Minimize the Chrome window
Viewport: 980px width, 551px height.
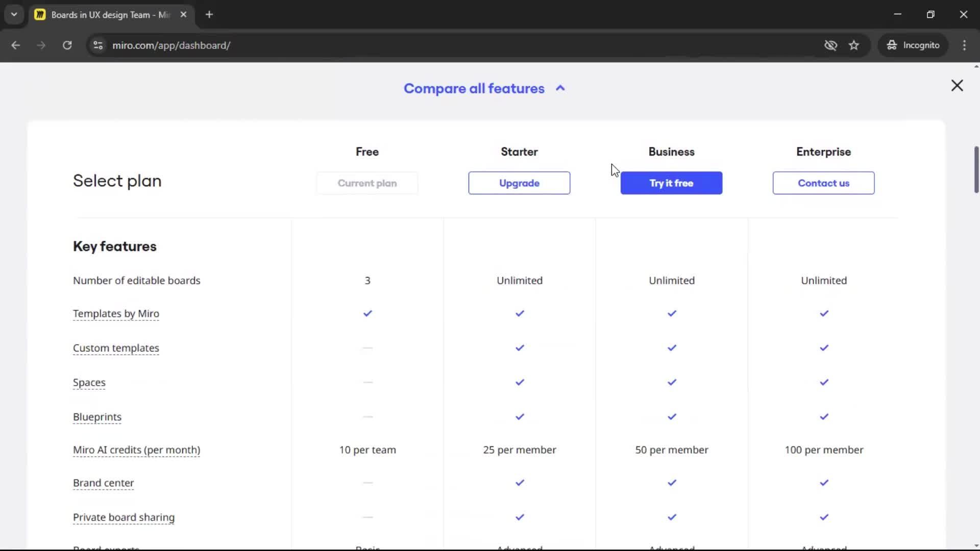pyautogui.click(x=897, y=14)
